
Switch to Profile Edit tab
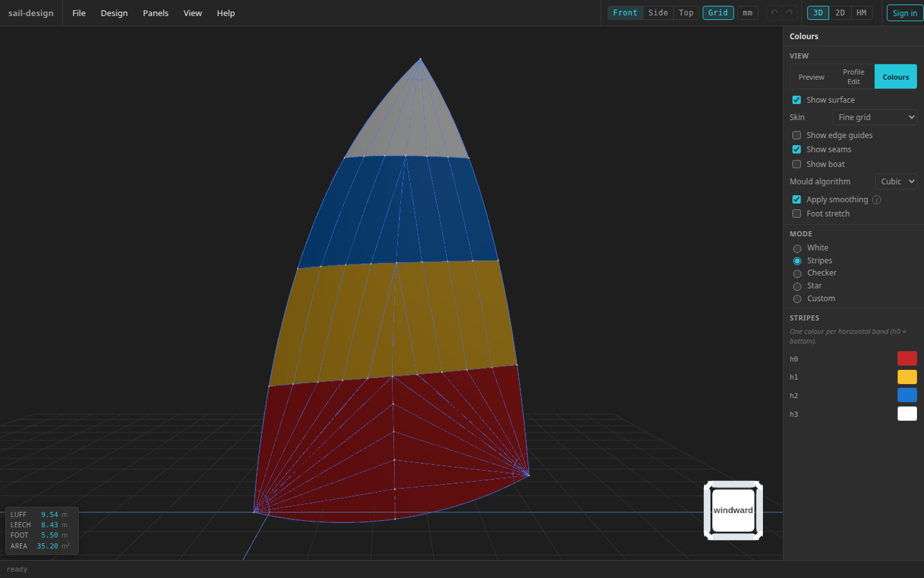(853, 77)
